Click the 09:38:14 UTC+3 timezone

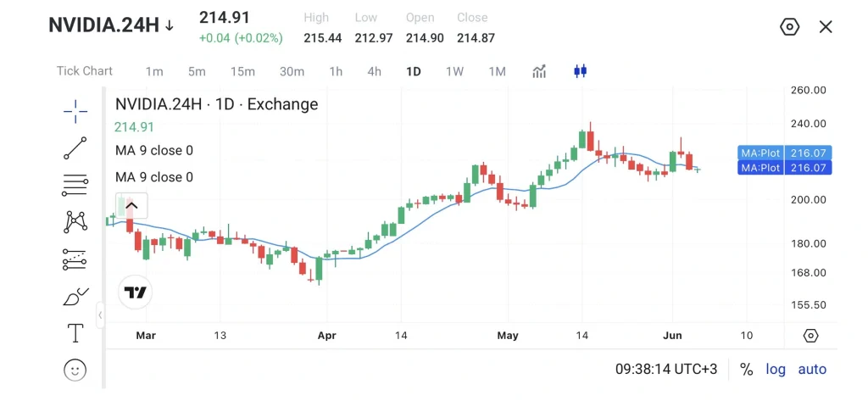666,369
